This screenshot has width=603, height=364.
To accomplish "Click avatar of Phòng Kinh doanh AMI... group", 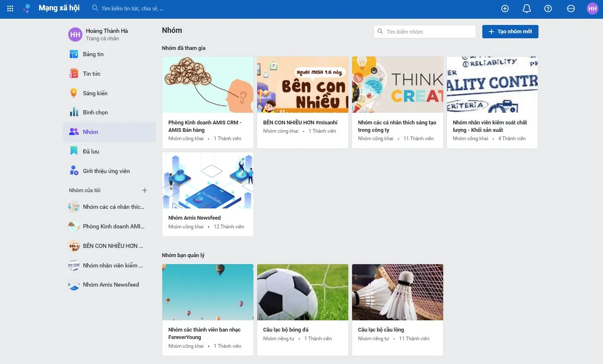I will click(74, 226).
